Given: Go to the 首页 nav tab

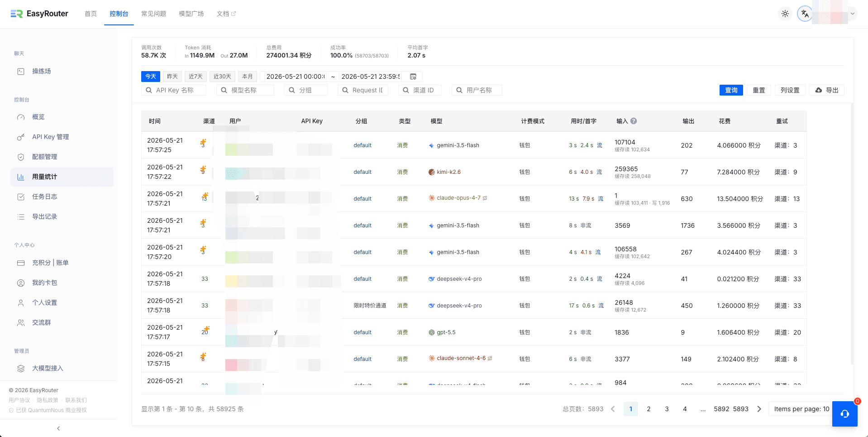Looking at the screenshot, I should point(91,14).
